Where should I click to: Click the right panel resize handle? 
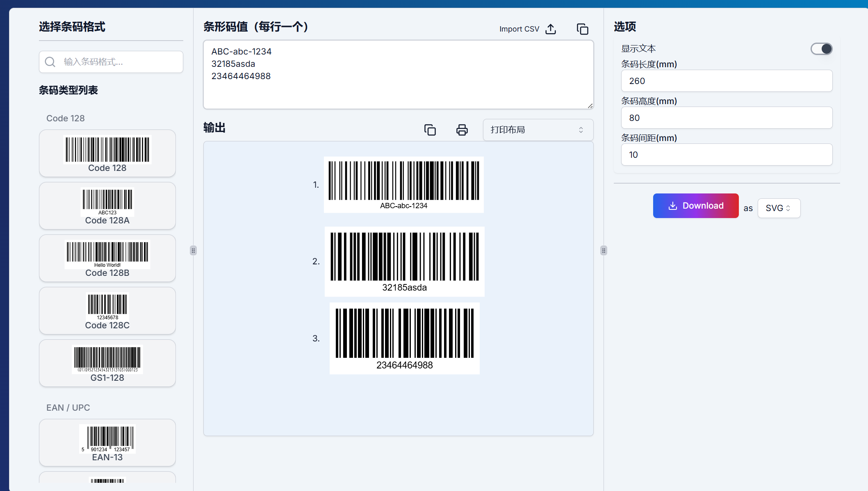(x=604, y=250)
